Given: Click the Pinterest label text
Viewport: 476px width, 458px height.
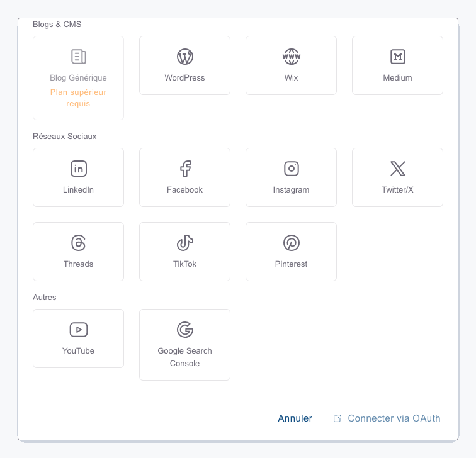Looking at the screenshot, I should (291, 264).
